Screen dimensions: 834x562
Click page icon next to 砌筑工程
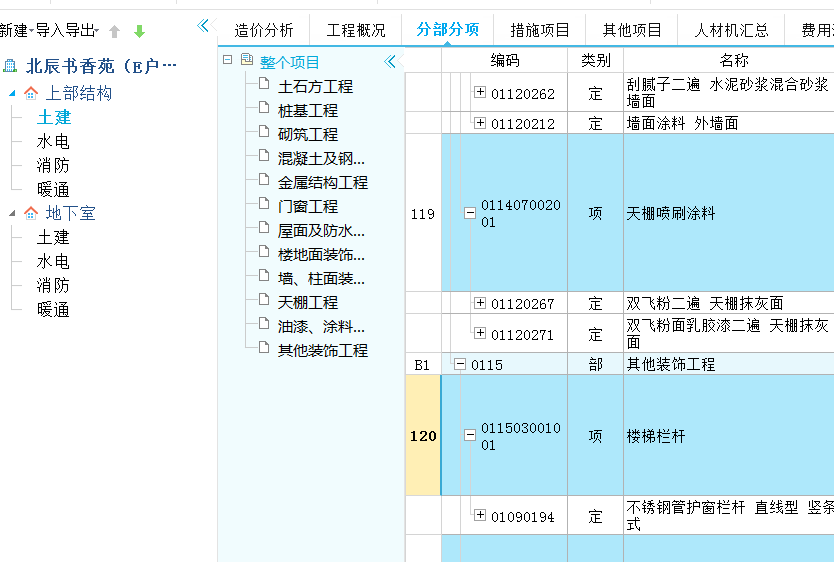[264, 131]
